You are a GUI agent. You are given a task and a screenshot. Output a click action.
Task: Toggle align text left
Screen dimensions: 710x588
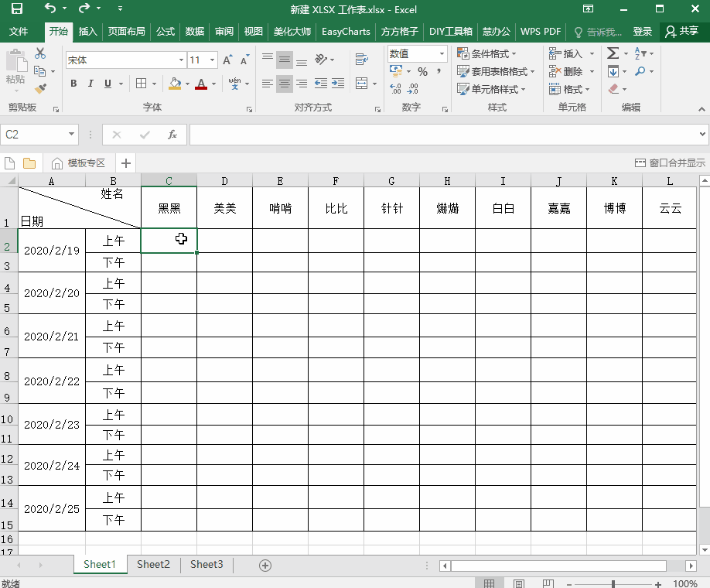[268, 84]
